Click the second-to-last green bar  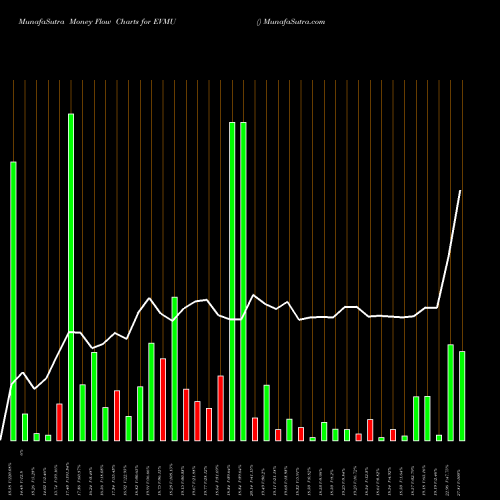pos(451,392)
